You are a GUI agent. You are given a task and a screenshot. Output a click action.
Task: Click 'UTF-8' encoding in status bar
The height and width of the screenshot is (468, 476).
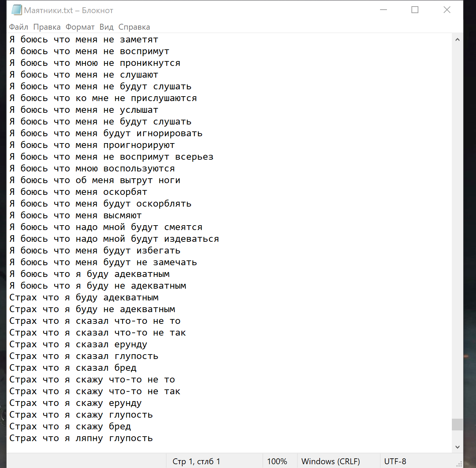pos(395,461)
